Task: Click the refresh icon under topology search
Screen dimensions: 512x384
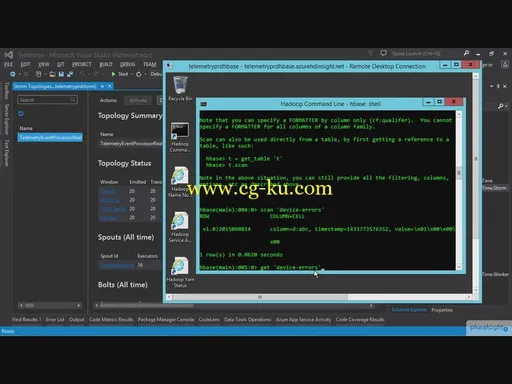Action: point(21,114)
